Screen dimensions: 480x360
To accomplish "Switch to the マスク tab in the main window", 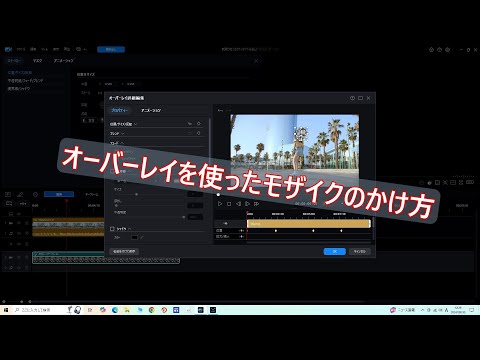I will (x=37, y=61).
